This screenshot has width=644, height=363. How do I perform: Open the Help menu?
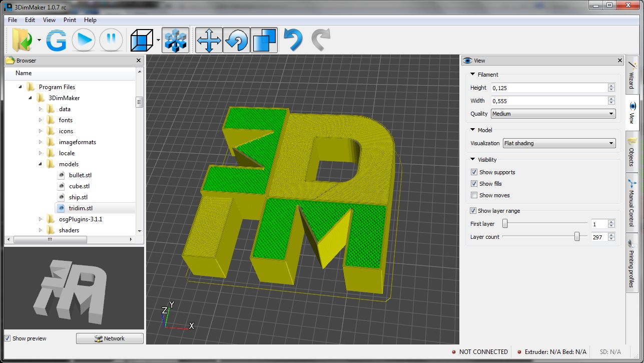(90, 20)
